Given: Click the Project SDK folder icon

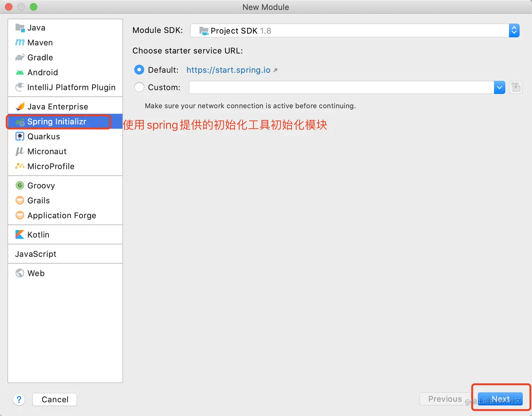Looking at the screenshot, I should (204, 31).
